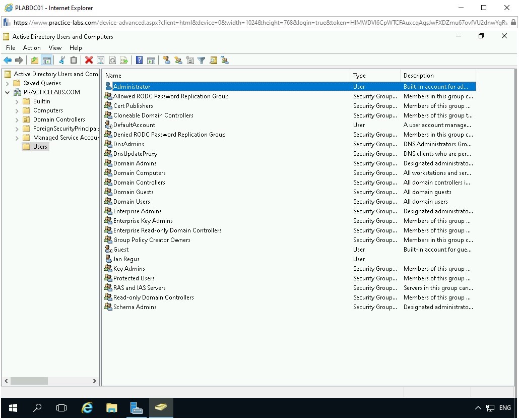Select the Schema Admins group
519x420 pixels.
click(135, 307)
